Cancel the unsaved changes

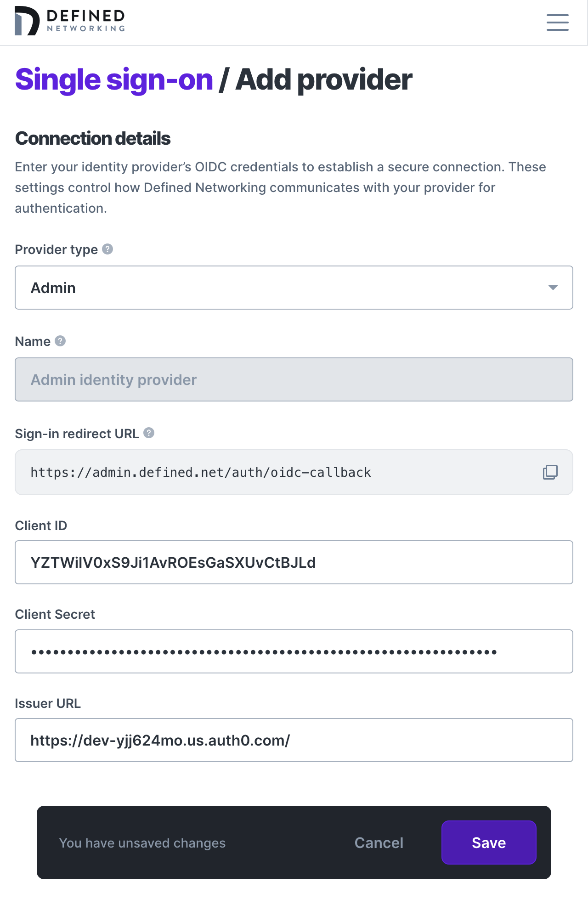(378, 842)
